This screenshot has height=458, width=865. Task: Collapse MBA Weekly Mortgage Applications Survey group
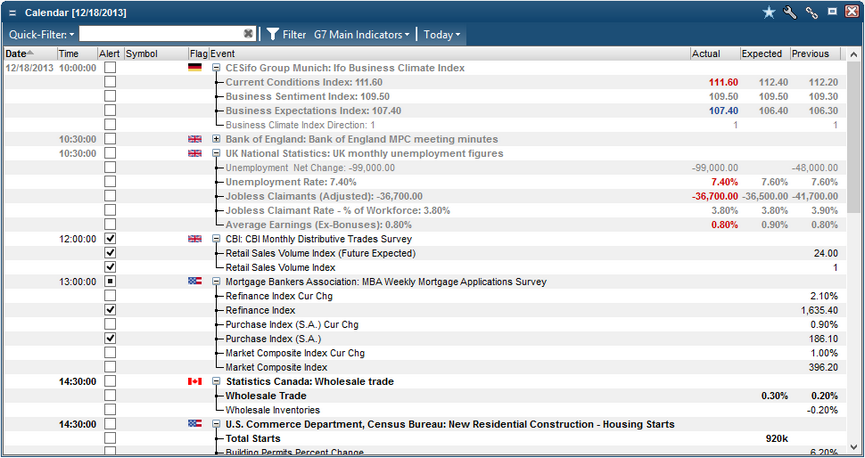point(216,281)
